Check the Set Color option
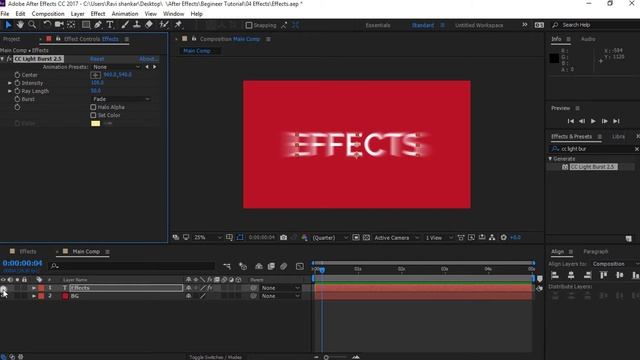640x360 pixels. click(x=93, y=115)
